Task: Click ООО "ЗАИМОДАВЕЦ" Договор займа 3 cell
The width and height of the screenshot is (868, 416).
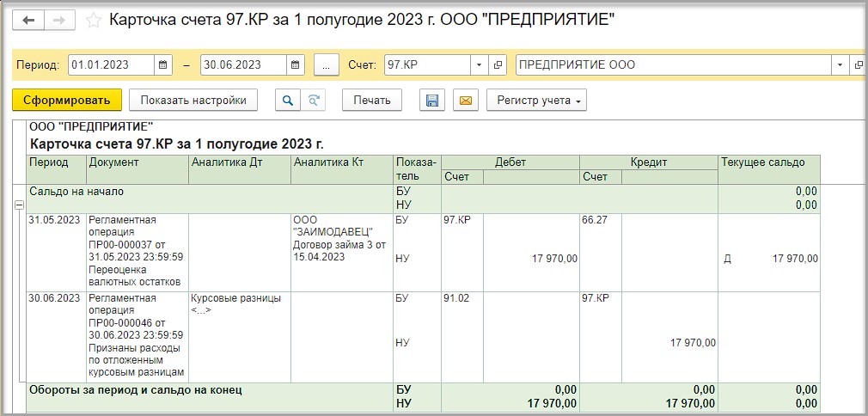Action: 341,253
